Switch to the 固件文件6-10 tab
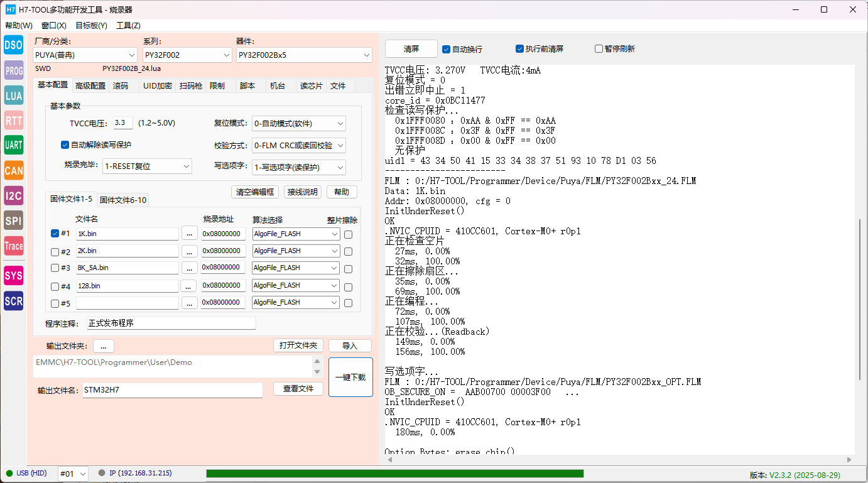This screenshot has height=483, width=868. tap(123, 200)
